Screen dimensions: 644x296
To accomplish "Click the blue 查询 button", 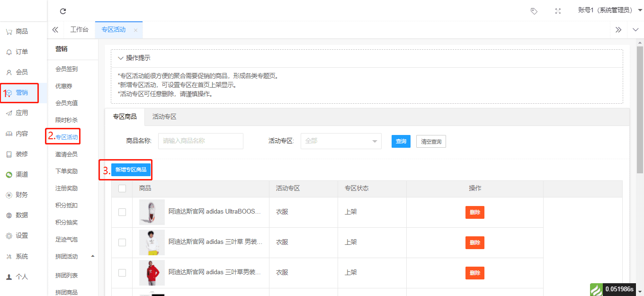I will click(x=401, y=141).
